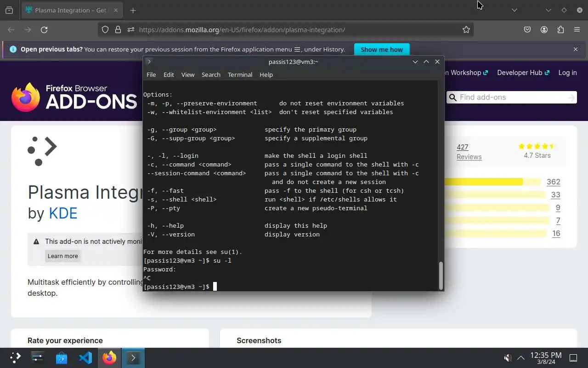Click the five-star rating bar
Screen dimensions: 588x368
[x=493, y=182]
